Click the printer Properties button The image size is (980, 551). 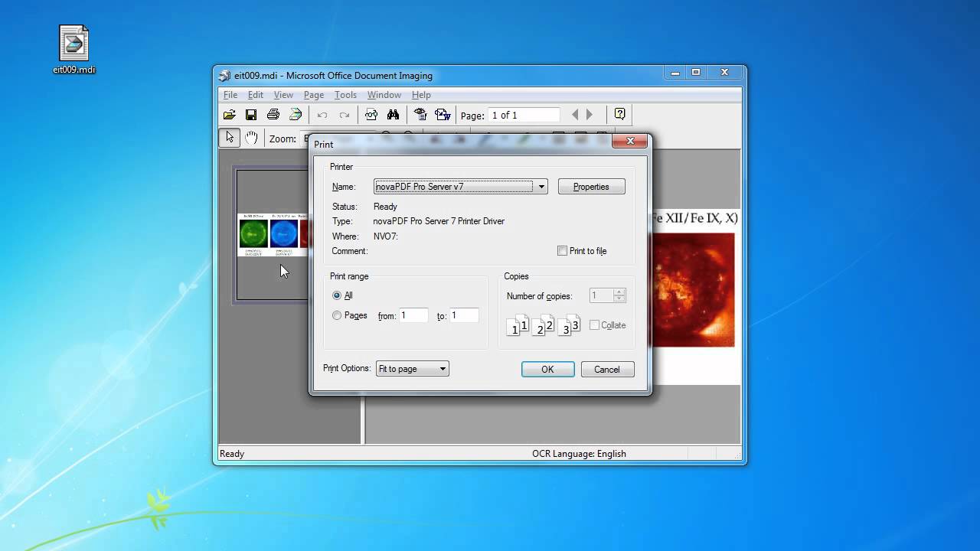[x=591, y=187]
